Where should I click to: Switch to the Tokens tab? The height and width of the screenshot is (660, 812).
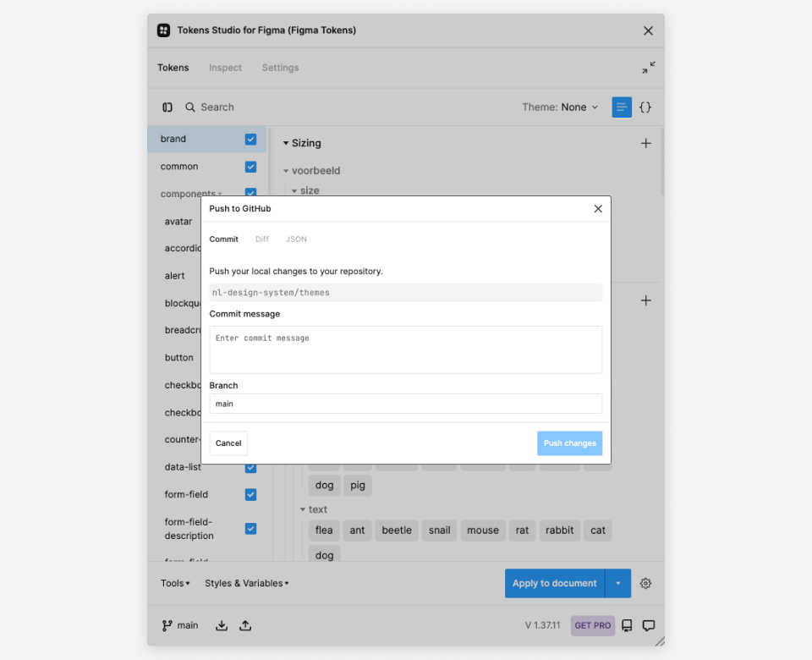[173, 68]
